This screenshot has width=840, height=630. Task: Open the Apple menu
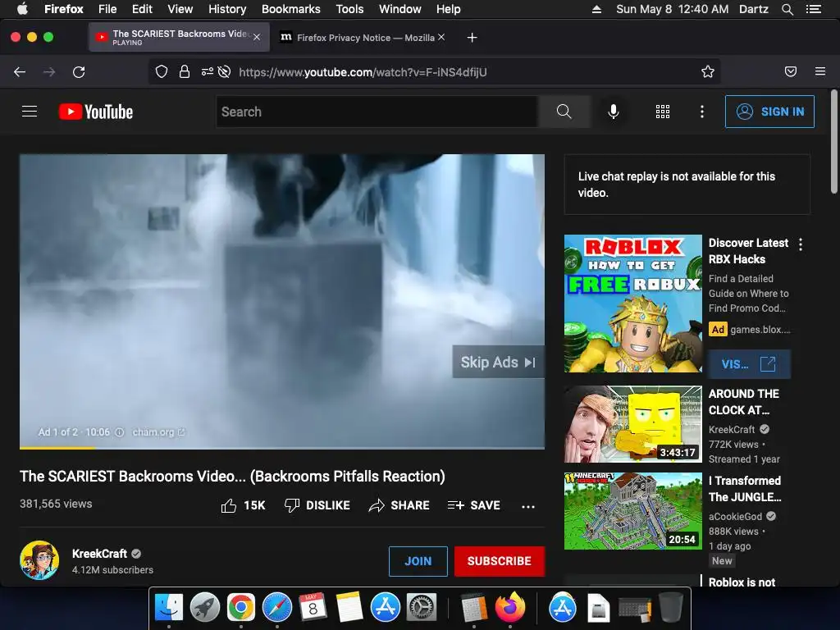point(22,9)
